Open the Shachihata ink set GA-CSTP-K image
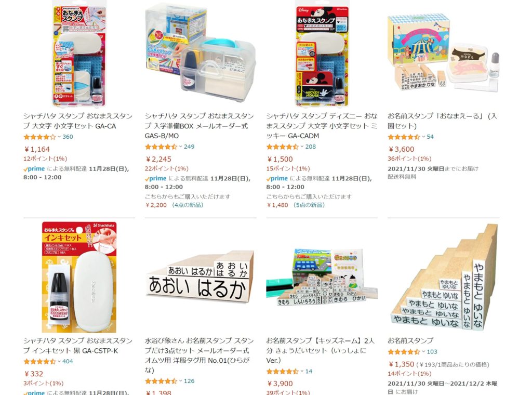Viewport: 532px width, 395px height. (x=79, y=277)
